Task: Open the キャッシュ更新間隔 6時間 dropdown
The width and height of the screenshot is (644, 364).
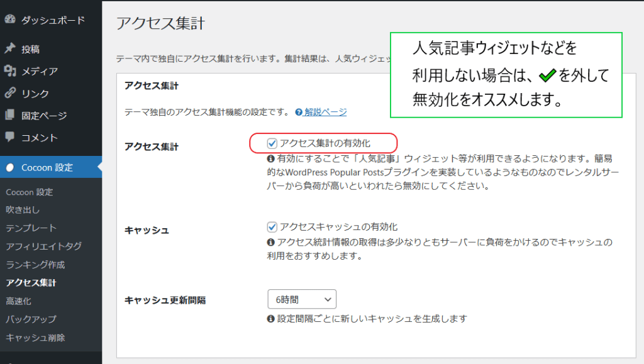Action: [x=301, y=299]
